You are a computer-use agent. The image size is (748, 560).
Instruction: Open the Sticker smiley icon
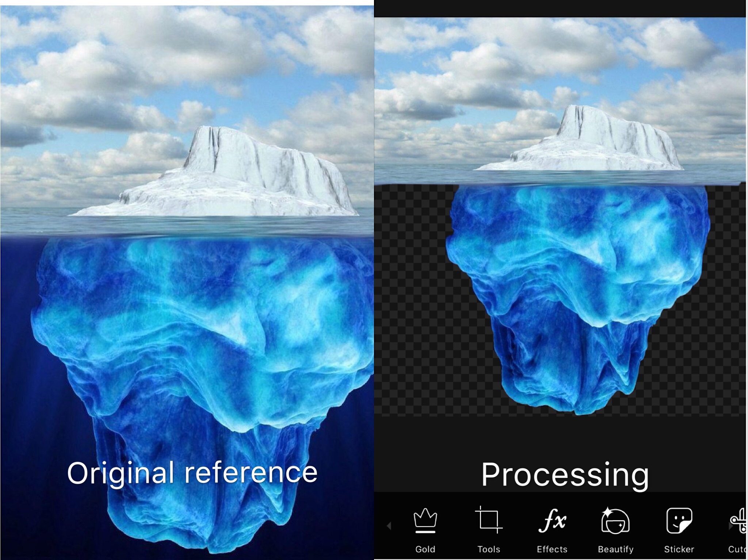[x=679, y=521]
